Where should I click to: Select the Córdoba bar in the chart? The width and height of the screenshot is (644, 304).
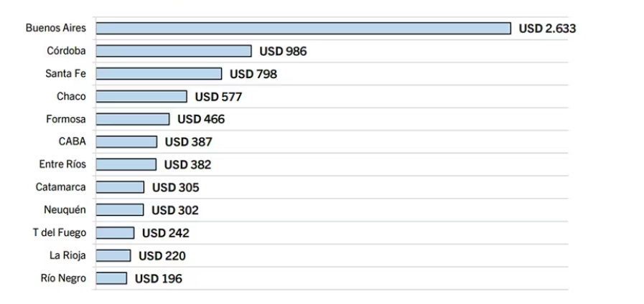pos(174,51)
